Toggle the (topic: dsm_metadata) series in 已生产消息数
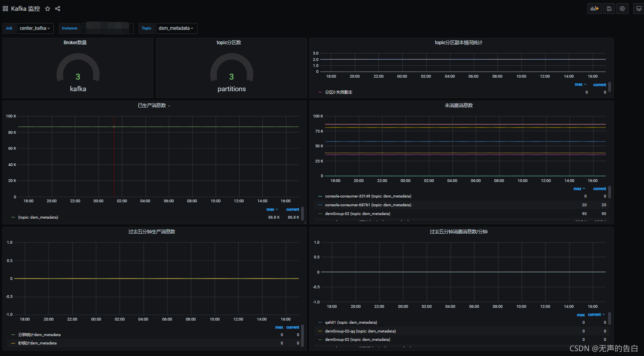Screen dimensions: 644x356 point(38,217)
